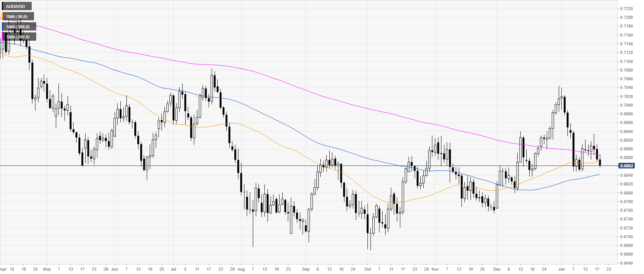Click the 0.6640 label on price axis
644x274 pixels.
[x=626, y=263]
